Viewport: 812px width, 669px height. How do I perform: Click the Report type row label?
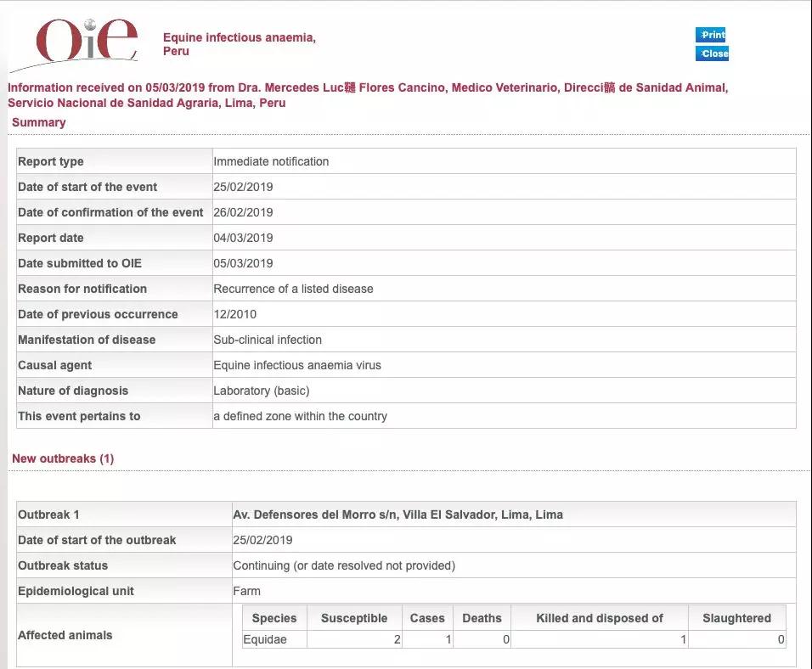pyautogui.click(x=51, y=161)
